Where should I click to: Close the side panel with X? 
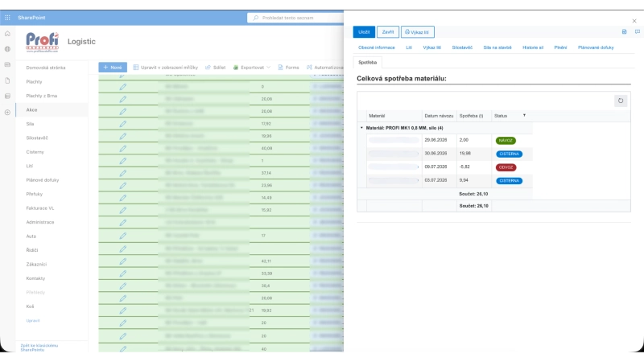634,21
